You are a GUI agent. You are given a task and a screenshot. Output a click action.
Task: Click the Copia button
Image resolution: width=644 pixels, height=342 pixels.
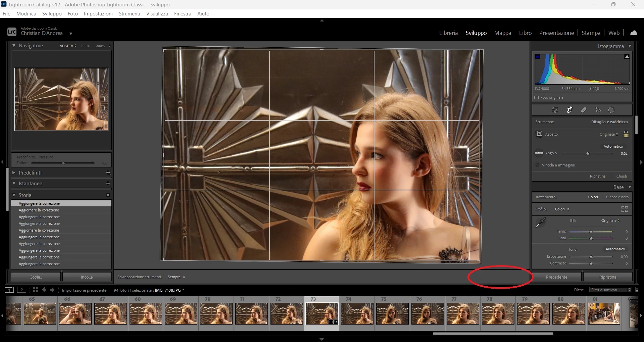click(36, 277)
